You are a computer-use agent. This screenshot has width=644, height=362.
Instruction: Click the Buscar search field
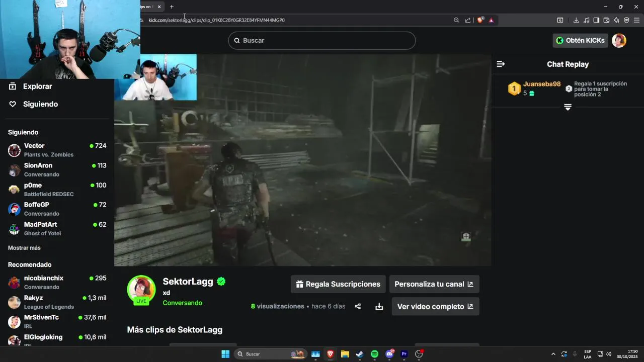[x=322, y=40]
